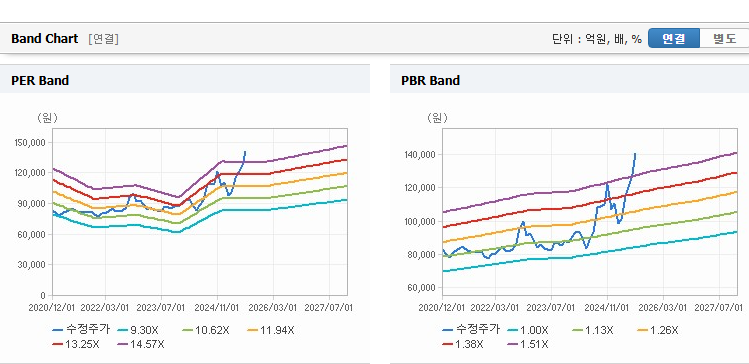This screenshot has height=364, width=749.
Task: Click the [연결] label beside Band Chart
Action: 103,39
